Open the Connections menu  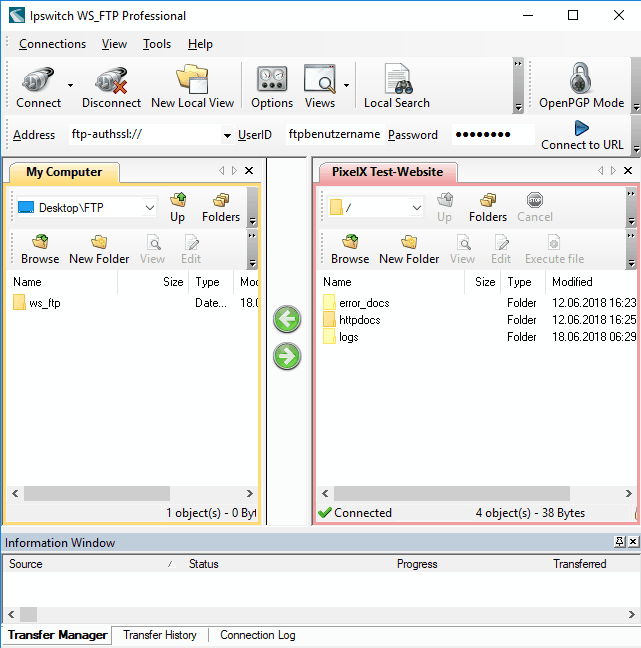pos(52,44)
